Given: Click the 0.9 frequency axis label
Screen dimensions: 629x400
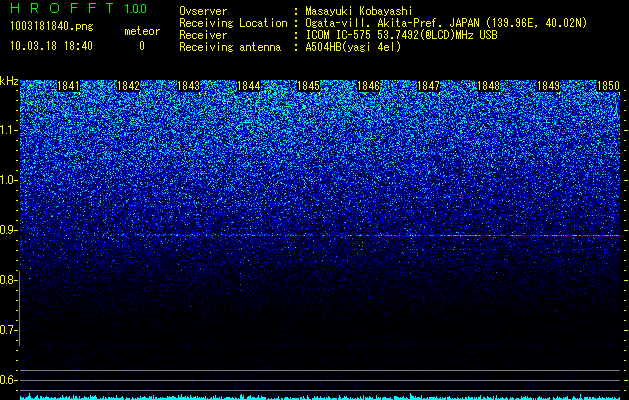Looking at the screenshot, I should 8,230.
